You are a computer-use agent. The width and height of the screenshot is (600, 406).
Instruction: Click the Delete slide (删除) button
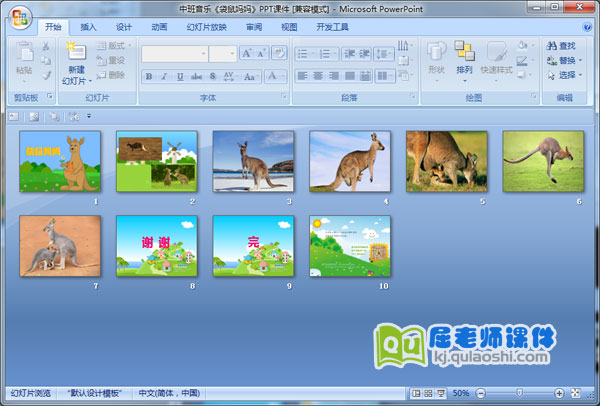[111, 75]
